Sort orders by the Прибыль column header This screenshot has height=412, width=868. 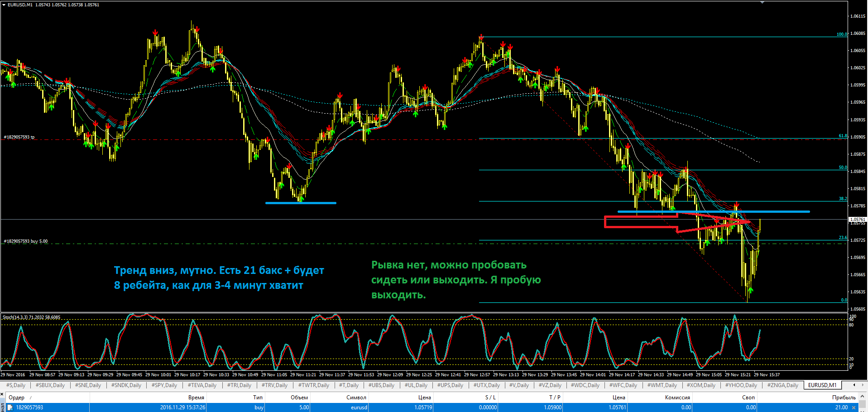point(844,398)
